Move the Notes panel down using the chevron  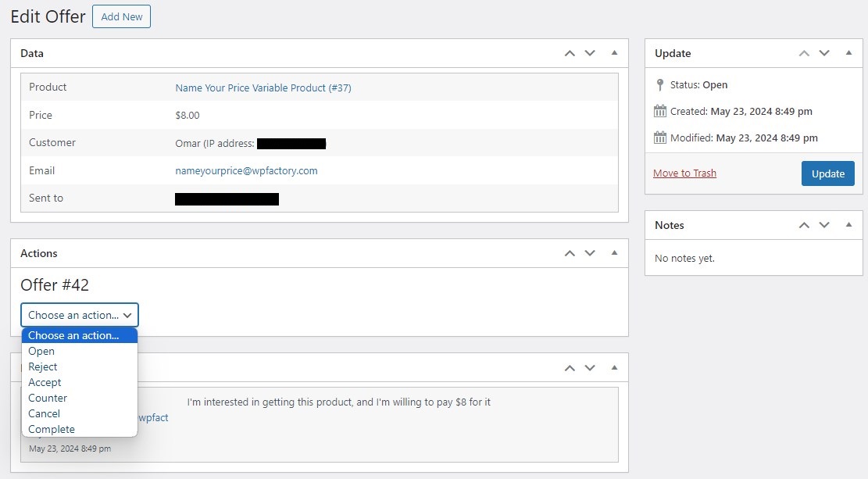pyautogui.click(x=824, y=225)
